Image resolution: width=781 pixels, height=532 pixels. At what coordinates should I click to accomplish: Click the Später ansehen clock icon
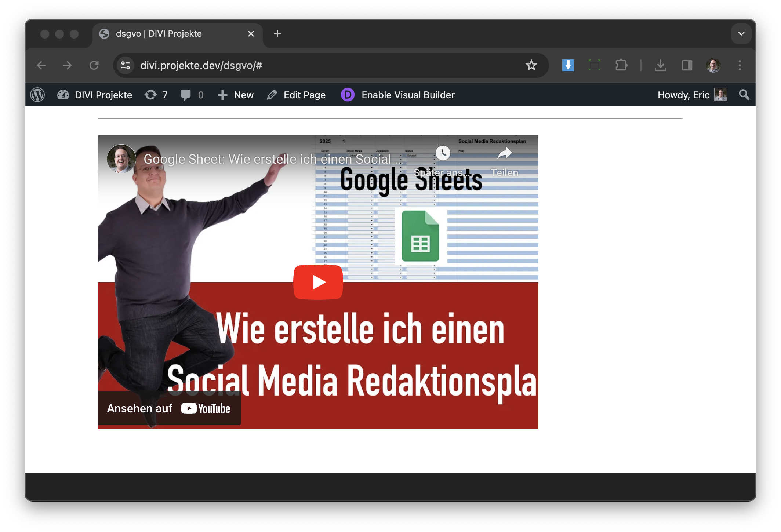[443, 153]
